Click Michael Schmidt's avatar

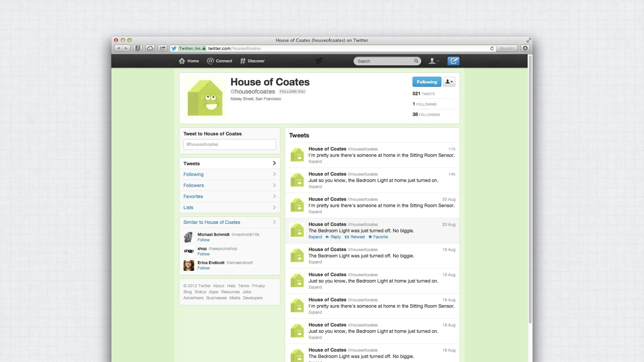tap(189, 237)
